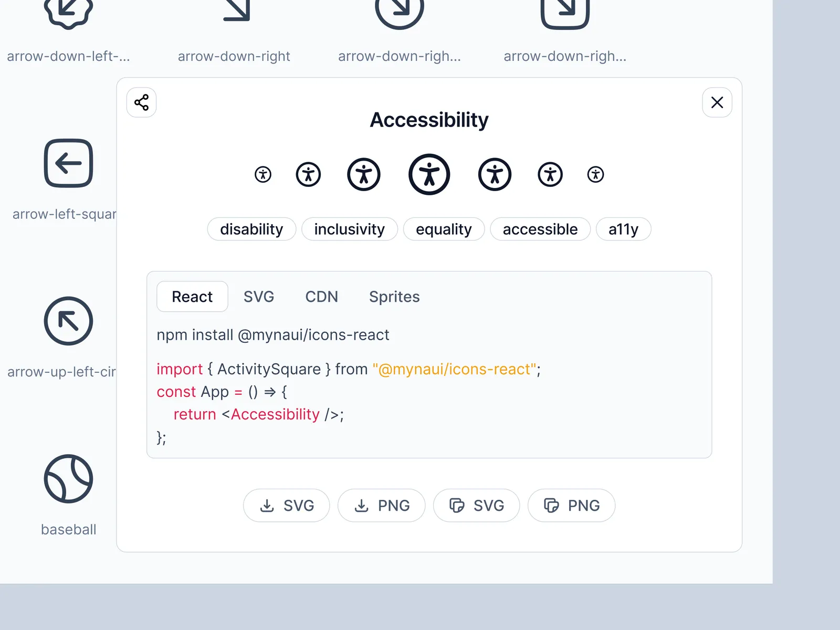This screenshot has height=630, width=840.
Task: Click the disability tag
Action: click(x=251, y=229)
